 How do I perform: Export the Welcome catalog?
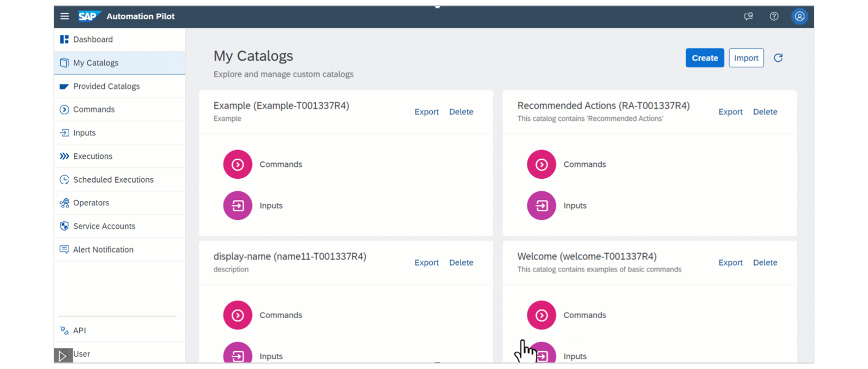pyautogui.click(x=730, y=262)
